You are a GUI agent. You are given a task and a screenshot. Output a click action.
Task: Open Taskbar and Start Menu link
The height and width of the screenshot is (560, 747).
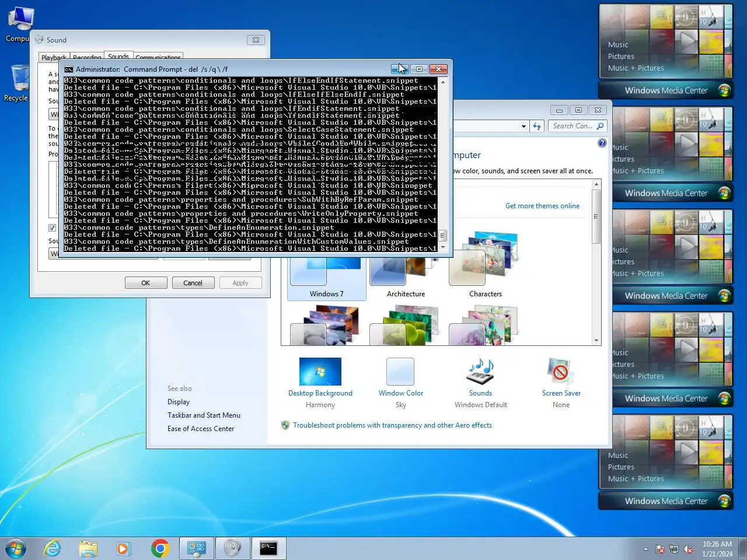[204, 415]
